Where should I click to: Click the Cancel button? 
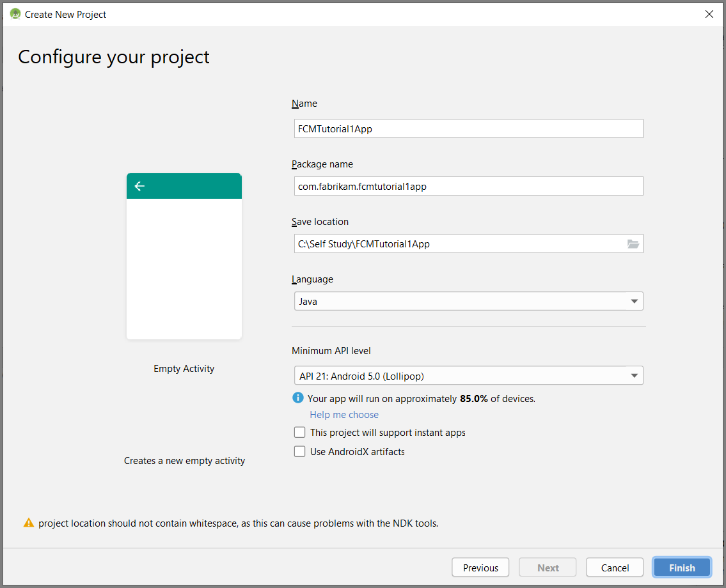(x=614, y=567)
